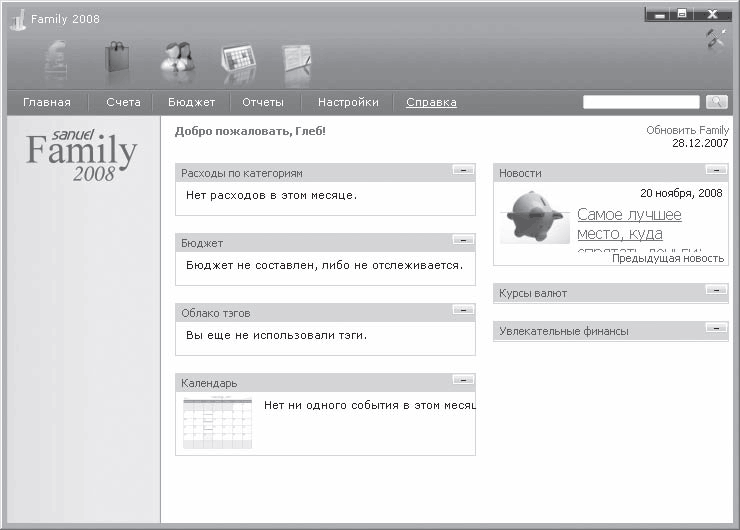Collapse the Бюджет panel
Screen dimensions: 740x530
(x=462, y=240)
